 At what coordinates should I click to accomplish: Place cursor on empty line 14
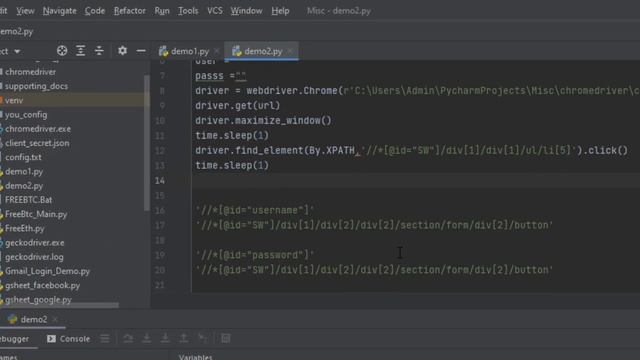click(x=416, y=180)
